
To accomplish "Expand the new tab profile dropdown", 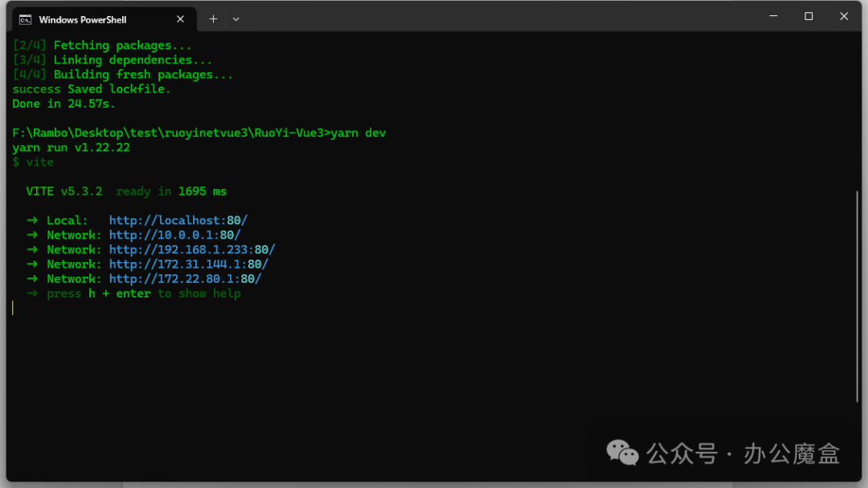I will point(235,19).
